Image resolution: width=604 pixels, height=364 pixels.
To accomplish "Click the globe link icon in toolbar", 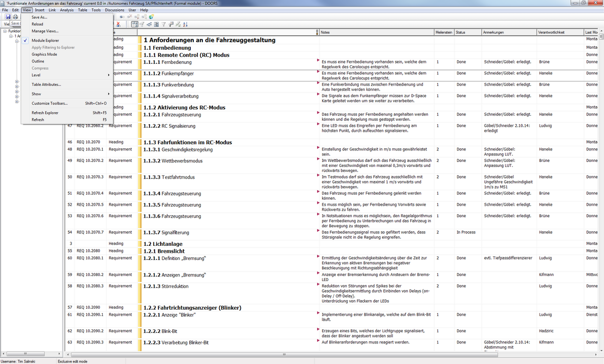I will [x=151, y=17].
